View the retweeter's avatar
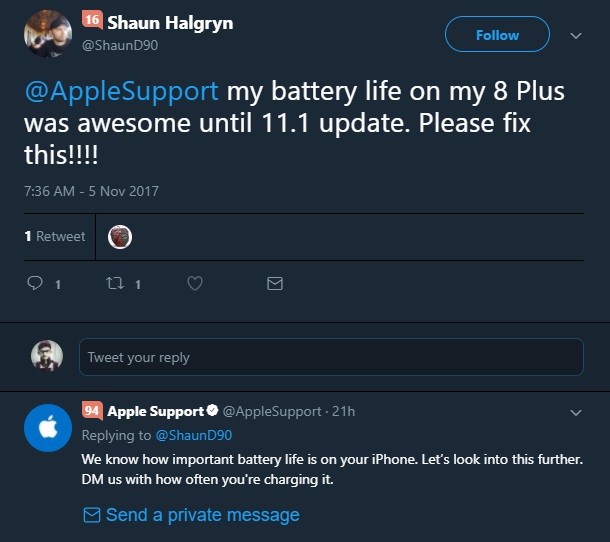The image size is (610, 542). 120,236
